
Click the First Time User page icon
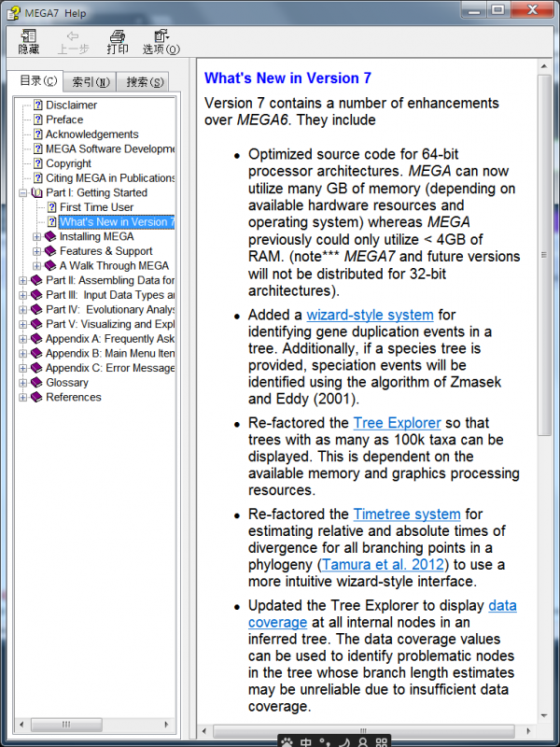click(52, 207)
